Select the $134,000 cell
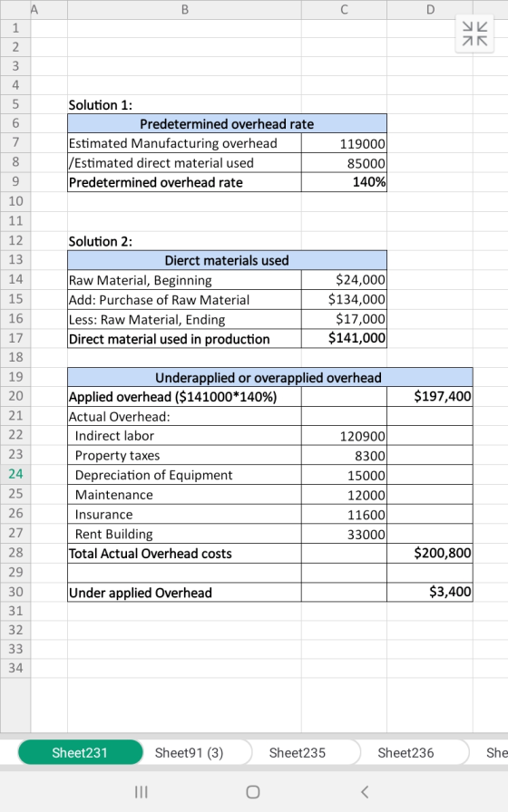The height and width of the screenshot is (812, 508). [x=344, y=299]
